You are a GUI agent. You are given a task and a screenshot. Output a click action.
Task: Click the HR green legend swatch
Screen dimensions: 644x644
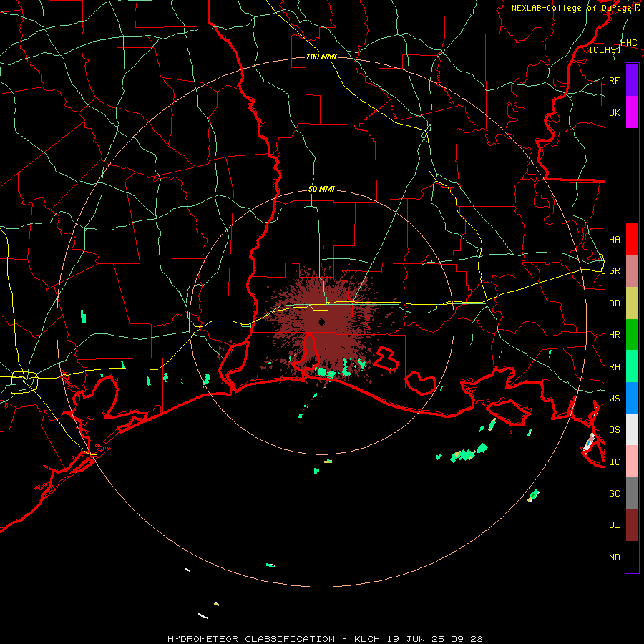(x=632, y=335)
